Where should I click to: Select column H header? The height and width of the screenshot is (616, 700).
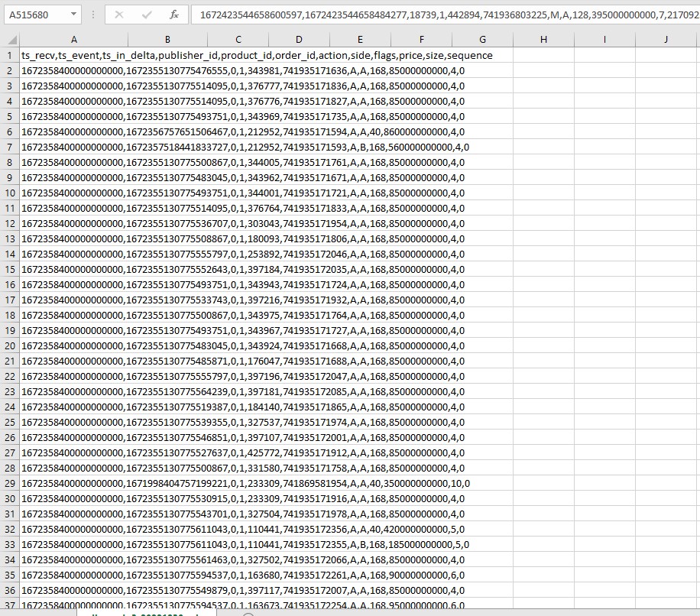543,40
